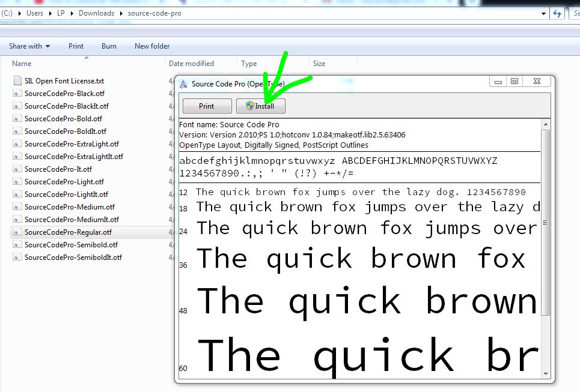Select the SourceCodePro-Light.otf file name
This screenshot has height=392, width=580.
[x=64, y=182]
